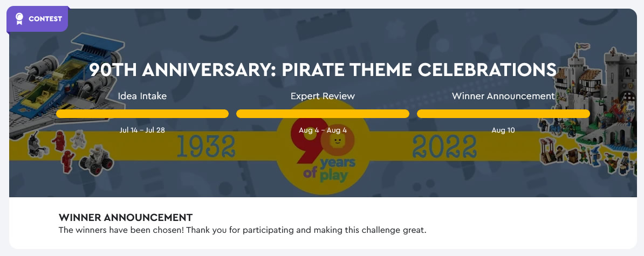Click the Contest ribbon badge icon
This screenshot has width=644, height=256.
click(19, 19)
